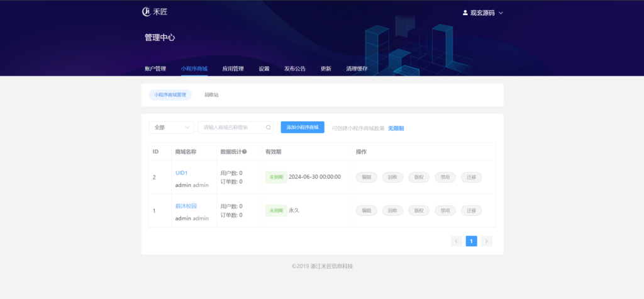Image resolution: width=644 pixels, height=299 pixels.
Task: Go to previous page arrow
Action: (456, 240)
